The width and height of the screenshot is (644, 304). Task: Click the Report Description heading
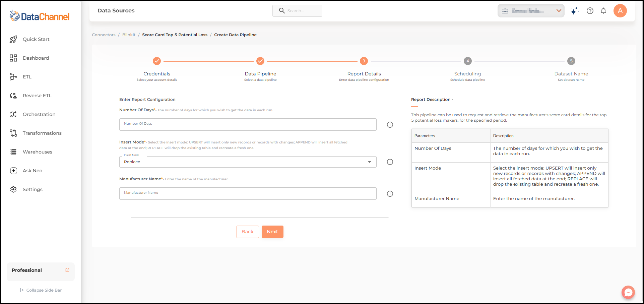[x=432, y=100]
